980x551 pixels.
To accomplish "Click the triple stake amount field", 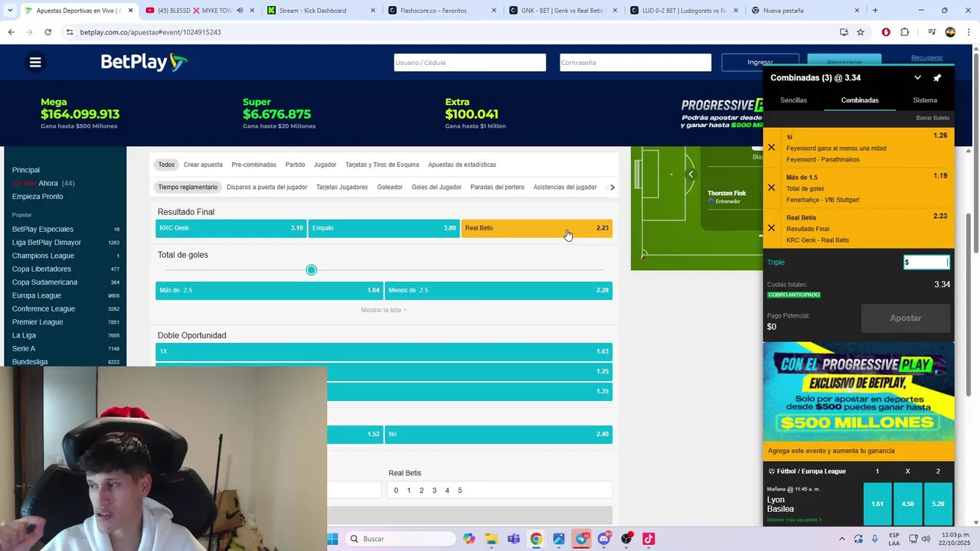I will 926,262.
